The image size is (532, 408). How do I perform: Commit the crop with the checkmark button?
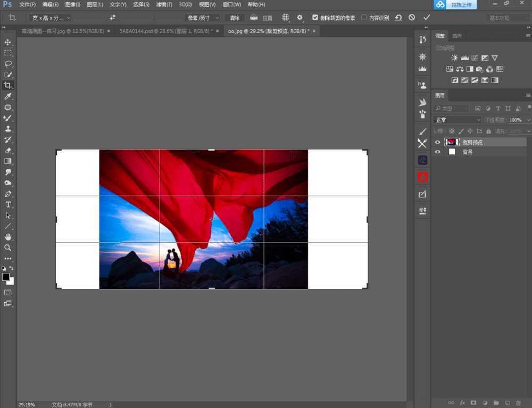coord(426,17)
